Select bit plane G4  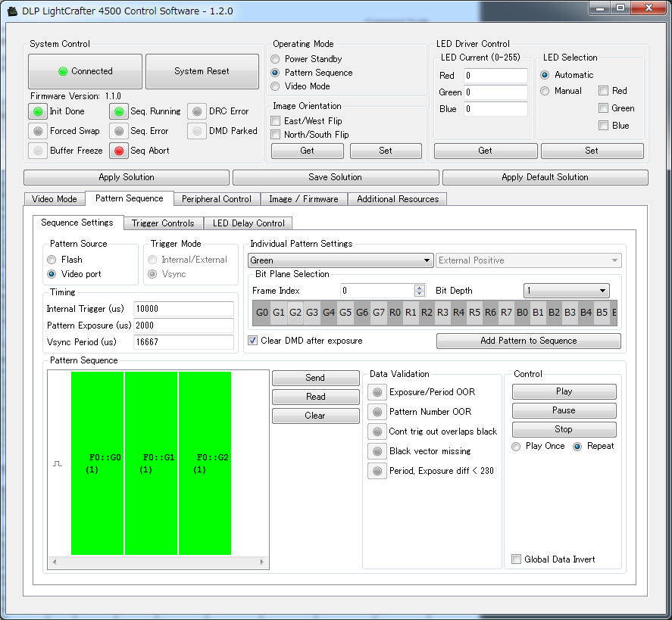pyautogui.click(x=329, y=313)
